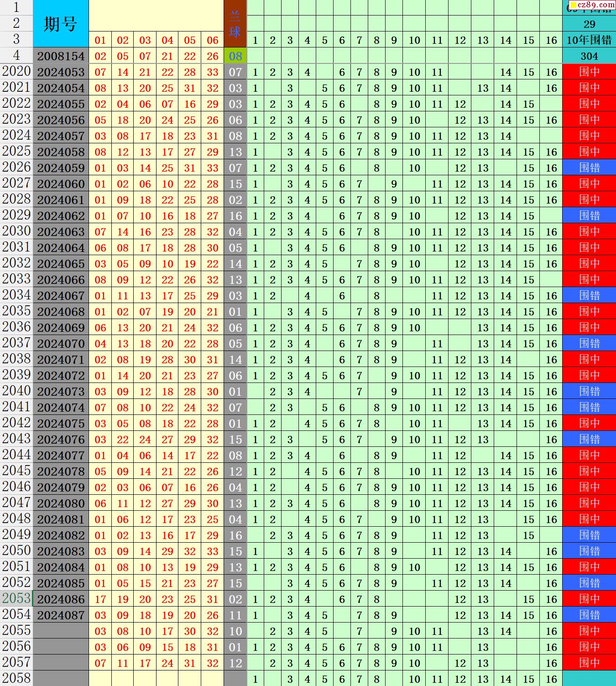Select period cell 2024053
Viewport: 616px width, 686px height.
pos(61,72)
